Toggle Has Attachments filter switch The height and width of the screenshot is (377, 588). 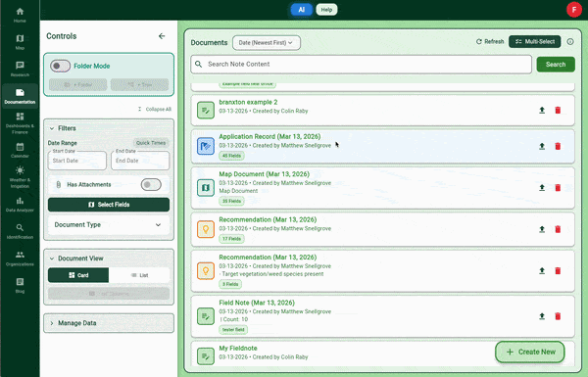point(151,184)
